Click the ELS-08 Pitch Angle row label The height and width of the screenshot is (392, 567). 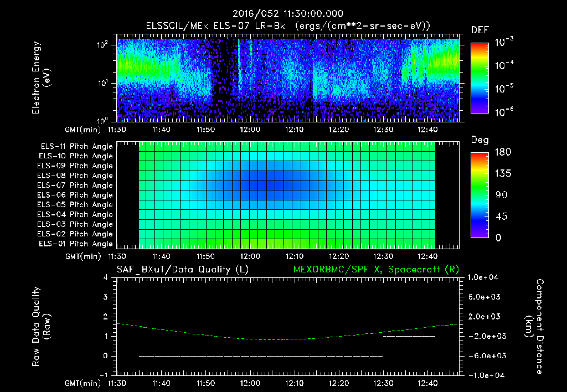click(75, 176)
